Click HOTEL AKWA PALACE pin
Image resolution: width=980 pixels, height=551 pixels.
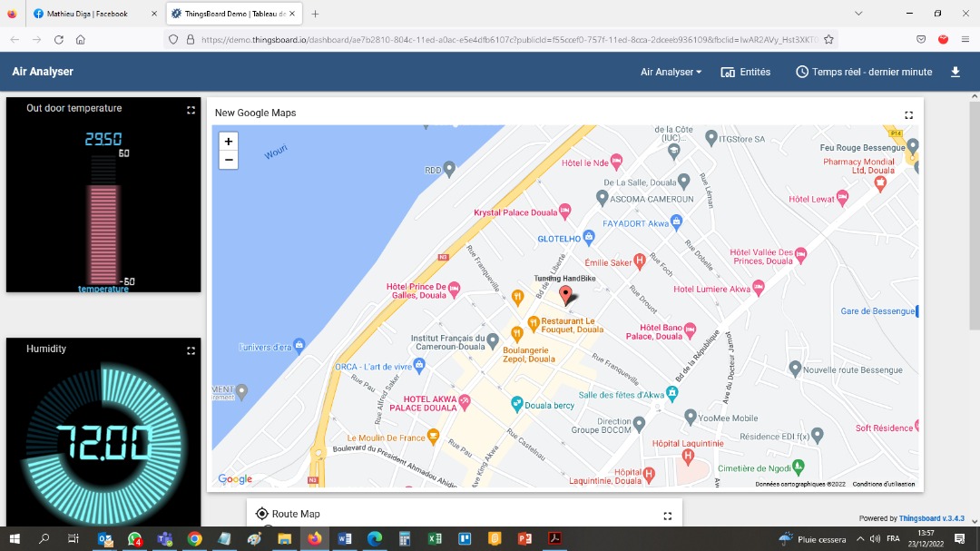coord(465,402)
